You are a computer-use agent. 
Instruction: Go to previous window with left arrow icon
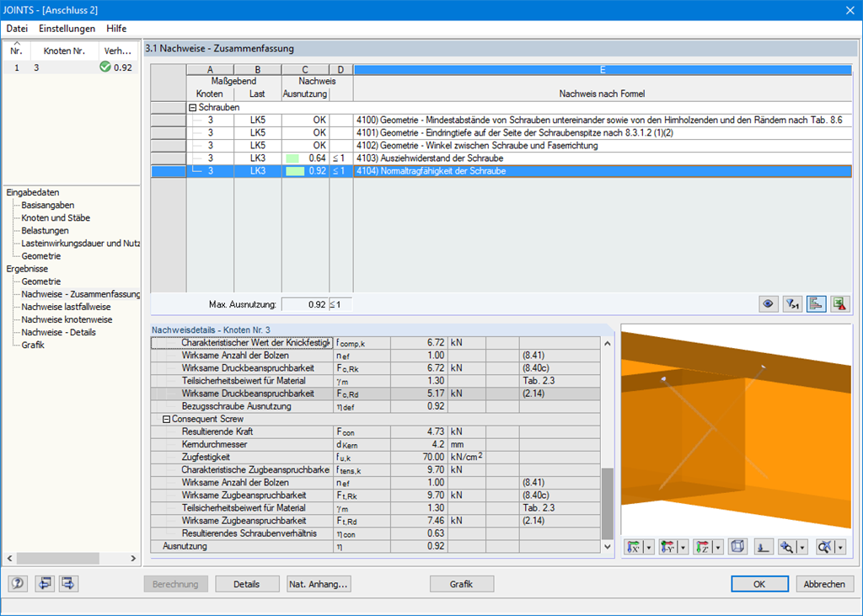click(44, 583)
